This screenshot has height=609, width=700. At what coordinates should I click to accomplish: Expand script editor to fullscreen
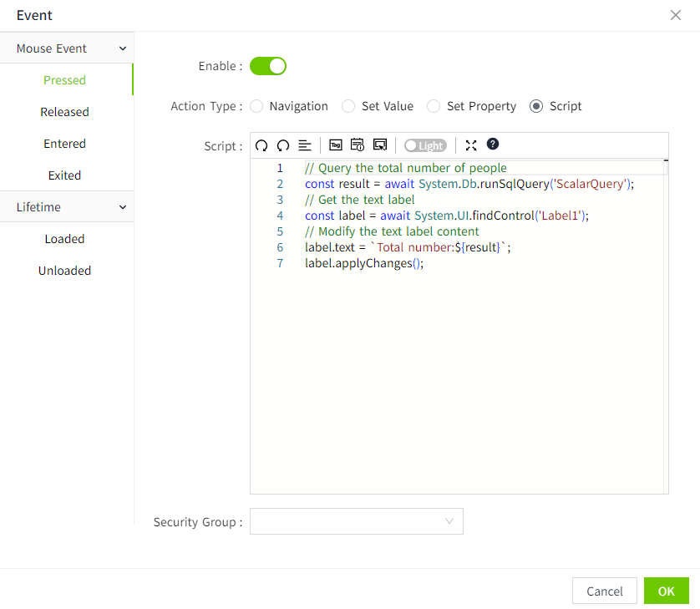(471, 145)
